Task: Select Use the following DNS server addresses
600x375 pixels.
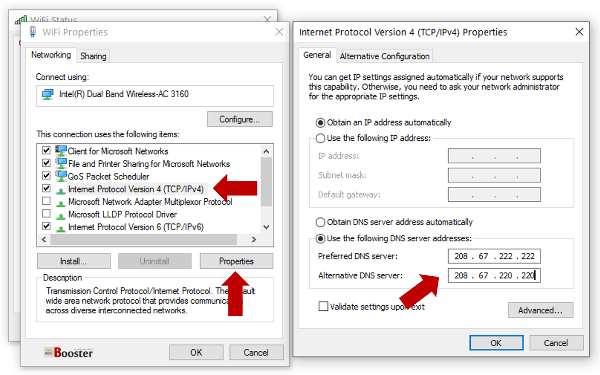Action: (320, 238)
